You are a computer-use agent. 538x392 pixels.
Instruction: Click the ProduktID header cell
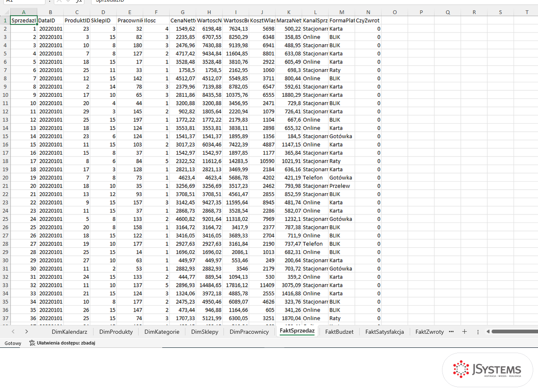(77, 20)
